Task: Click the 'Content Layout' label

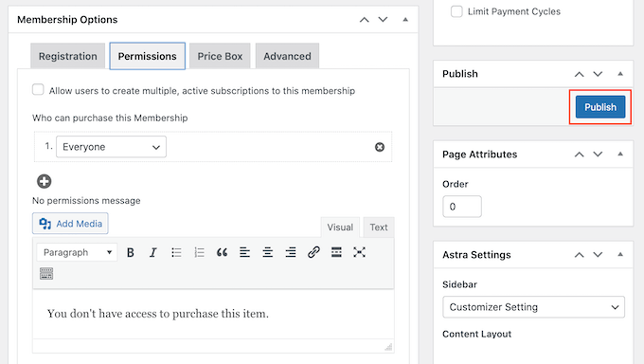Action: [x=476, y=334]
